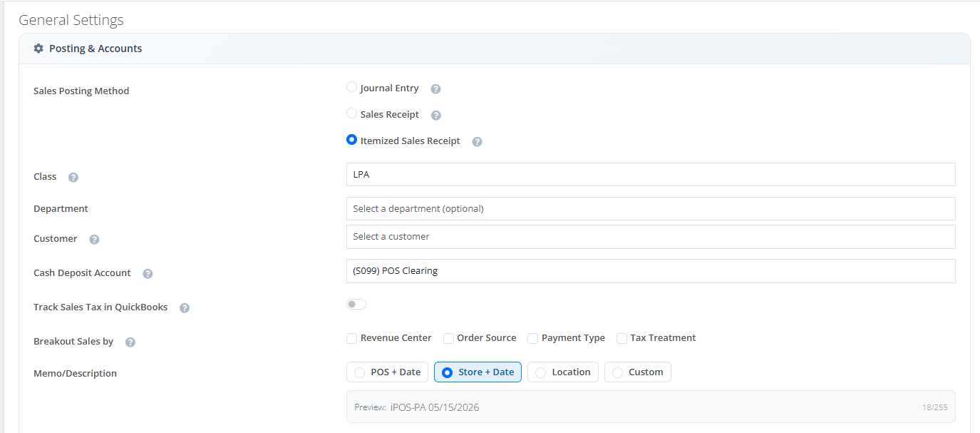Show help for Breakout Sales by
This screenshot has height=433, width=980.
pyautogui.click(x=130, y=342)
